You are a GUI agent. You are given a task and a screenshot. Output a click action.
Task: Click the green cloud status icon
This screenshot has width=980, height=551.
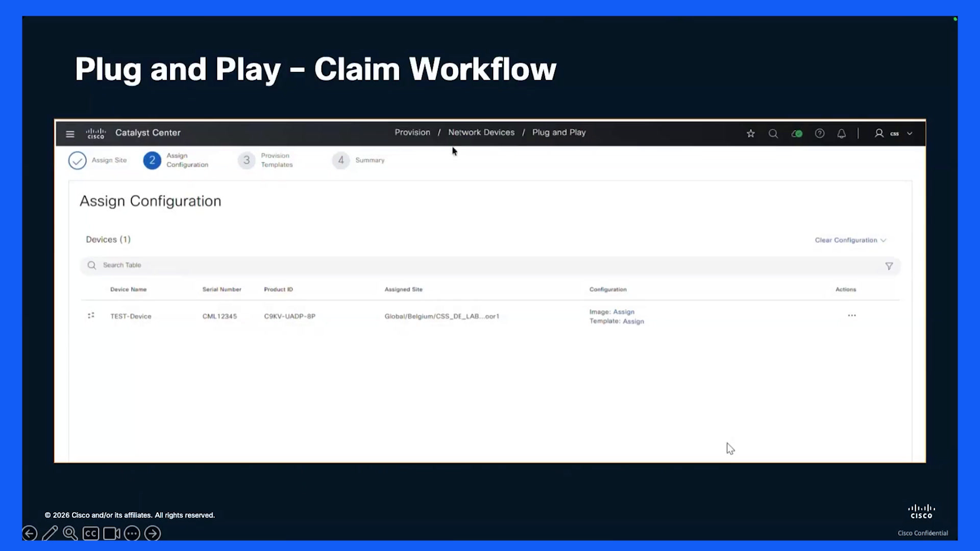797,134
